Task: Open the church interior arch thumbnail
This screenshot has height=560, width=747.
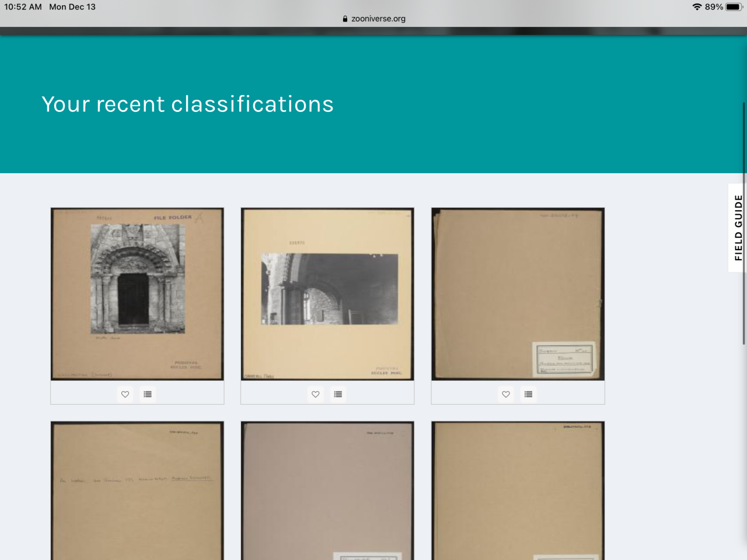Action: point(327,294)
